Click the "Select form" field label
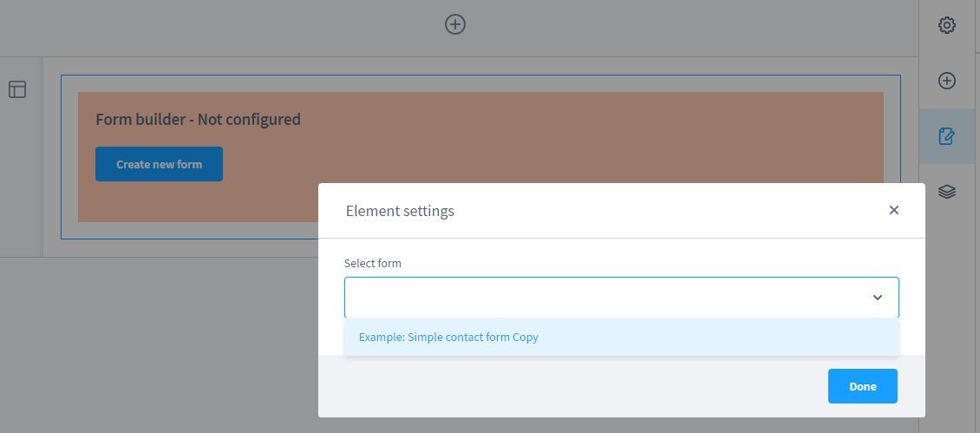980x433 pixels. 373,263
